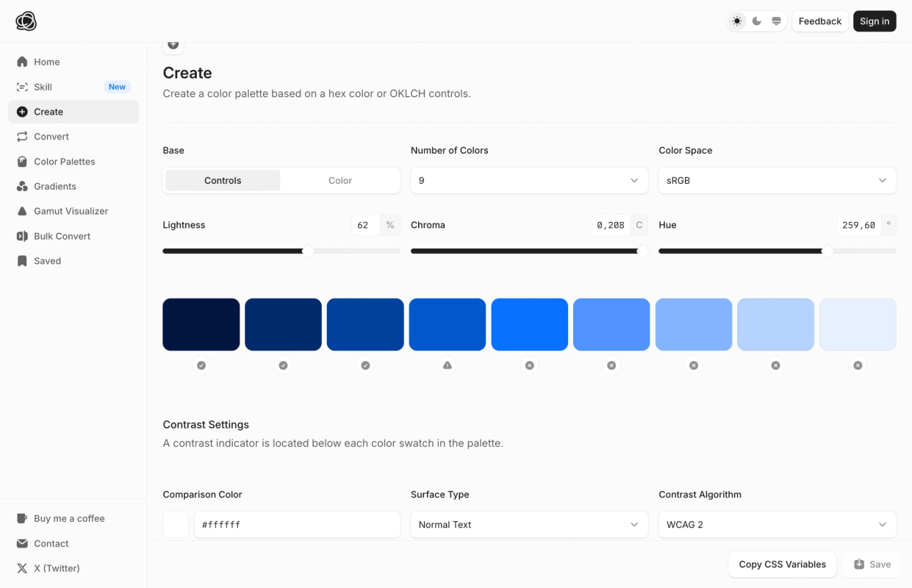The width and height of the screenshot is (912, 588).
Task: Select the seventh light blue swatch
Action: tap(694, 324)
